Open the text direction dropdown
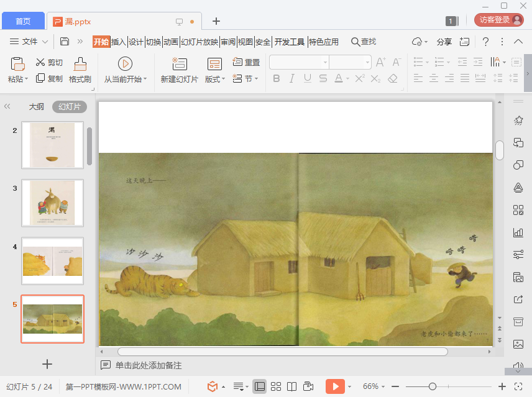Image resolution: width=532 pixels, height=397 pixels. [504, 62]
